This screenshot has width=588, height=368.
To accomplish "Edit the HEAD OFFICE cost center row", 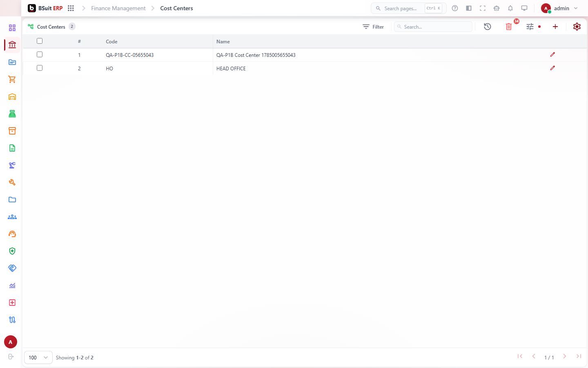I will 552,68.
